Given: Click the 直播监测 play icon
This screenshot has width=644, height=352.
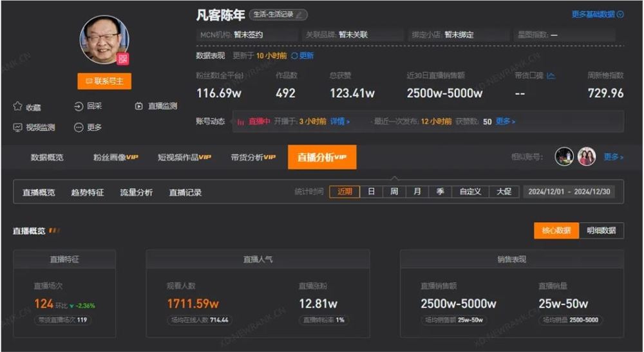Looking at the screenshot, I should tap(139, 106).
